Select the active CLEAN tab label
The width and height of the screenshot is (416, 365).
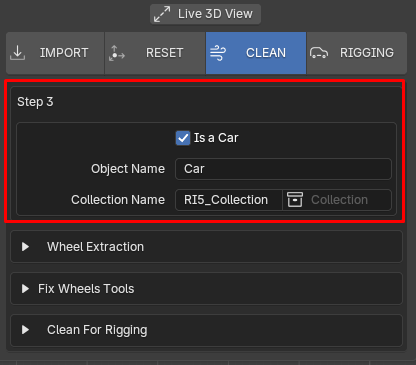(x=266, y=53)
